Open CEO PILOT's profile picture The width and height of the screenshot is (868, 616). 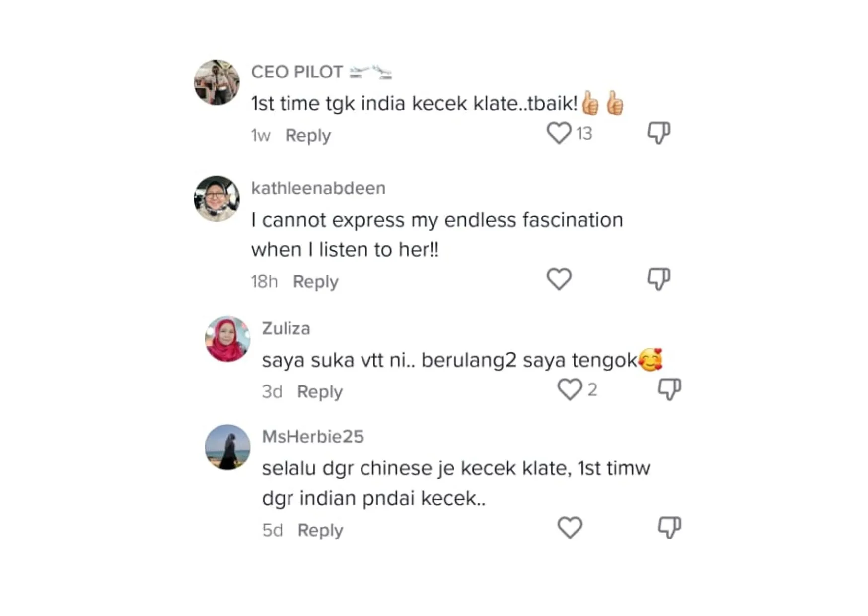tap(217, 82)
